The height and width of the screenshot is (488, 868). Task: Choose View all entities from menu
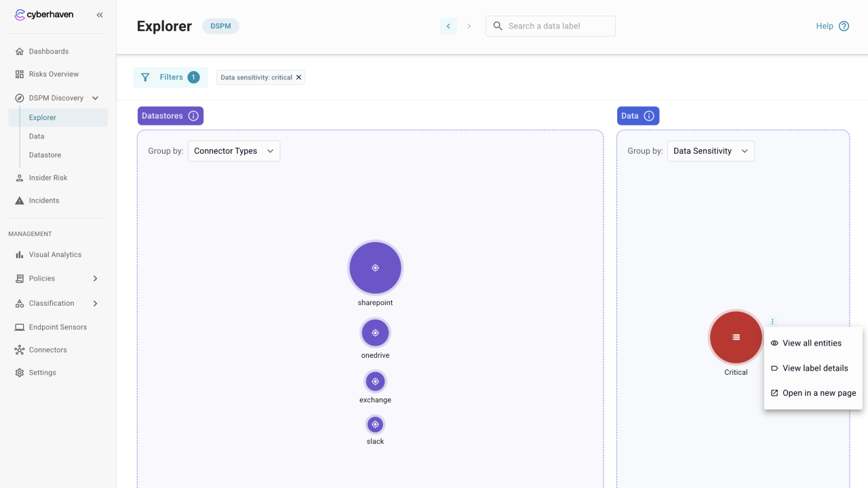click(812, 344)
